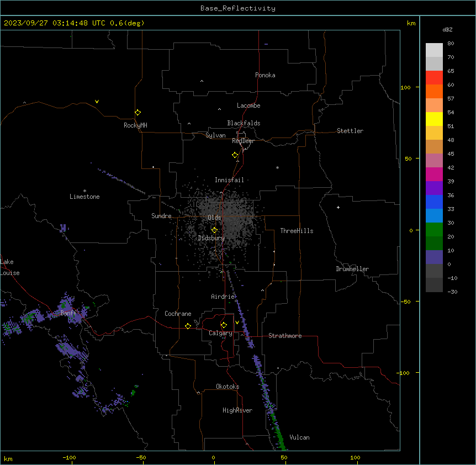Click the Okotoks label
This screenshot has width=476, height=465.
point(228,387)
